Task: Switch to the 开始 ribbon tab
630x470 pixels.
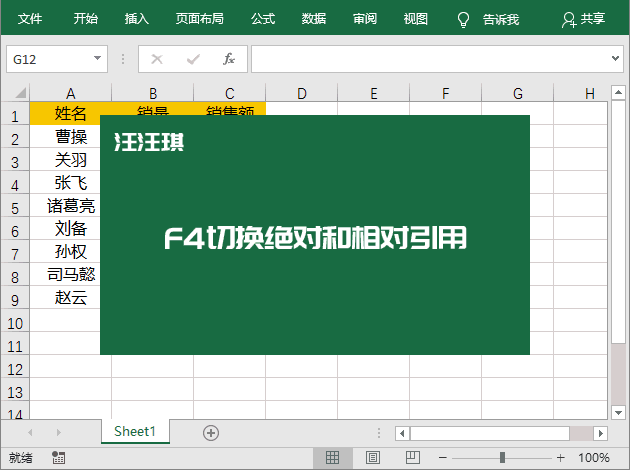Action: click(x=86, y=18)
